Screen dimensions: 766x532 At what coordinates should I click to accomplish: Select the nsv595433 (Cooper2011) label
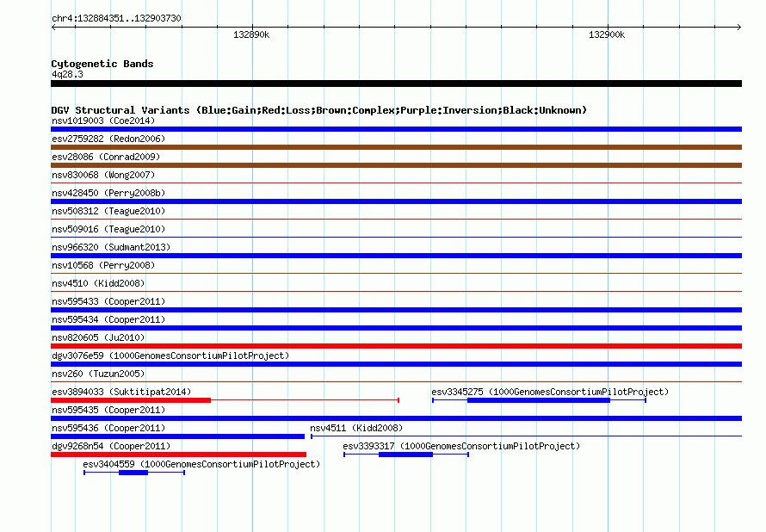pos(108,301)
